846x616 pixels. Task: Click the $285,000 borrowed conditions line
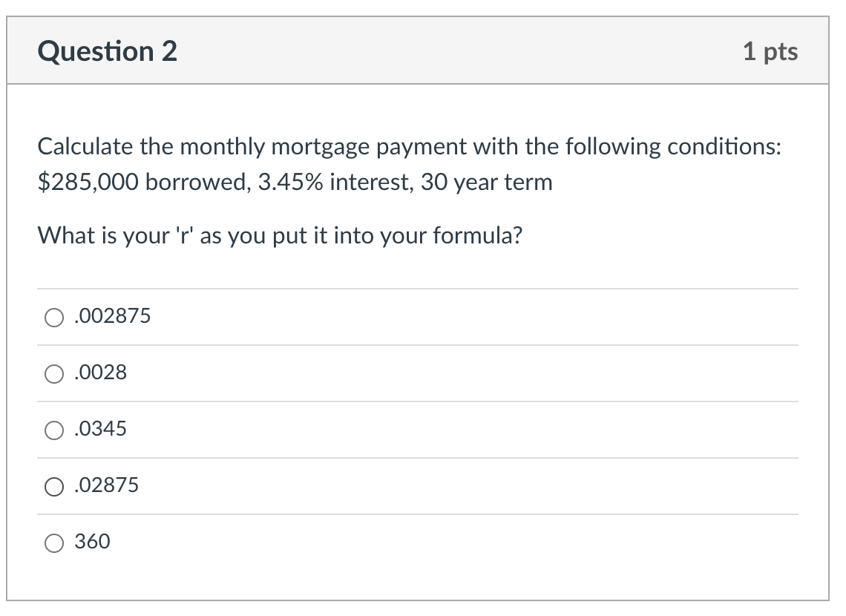coord(295,182)
